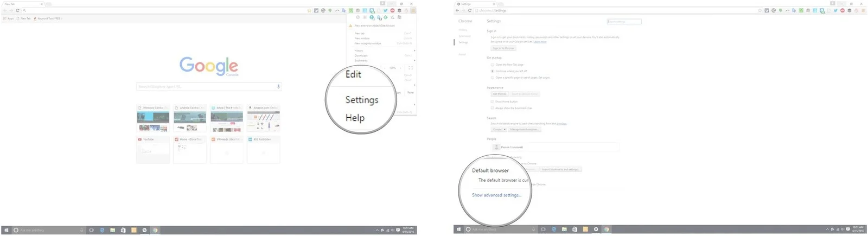This screenshot has height=236, width=868.
Task: Open Keyword Tool FREE bookmark
Action: [x=48, y=18]
